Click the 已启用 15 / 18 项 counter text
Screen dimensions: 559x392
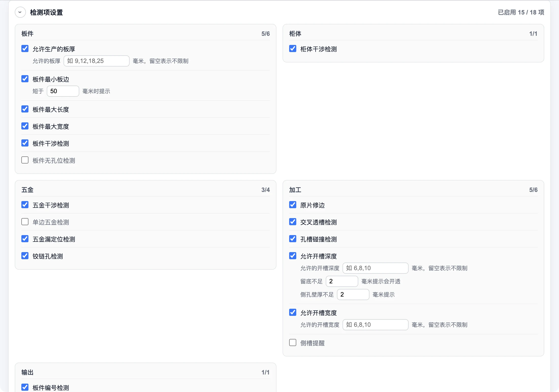pos(521,12)
